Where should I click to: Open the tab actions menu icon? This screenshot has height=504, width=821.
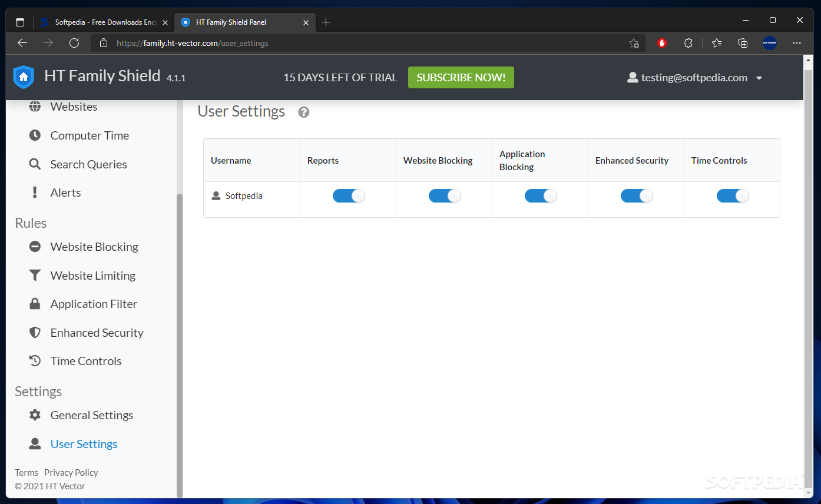(20, 22)
